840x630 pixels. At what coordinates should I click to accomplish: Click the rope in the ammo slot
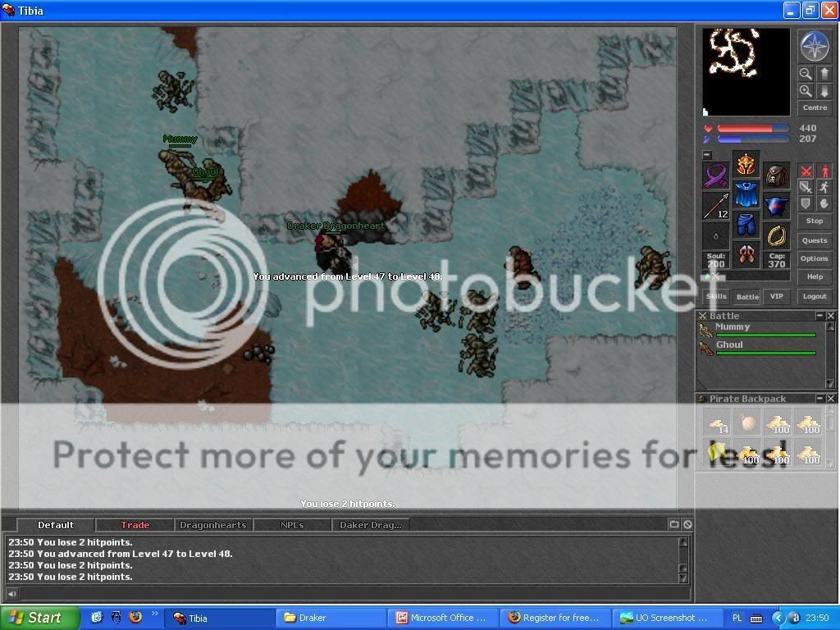776,236
